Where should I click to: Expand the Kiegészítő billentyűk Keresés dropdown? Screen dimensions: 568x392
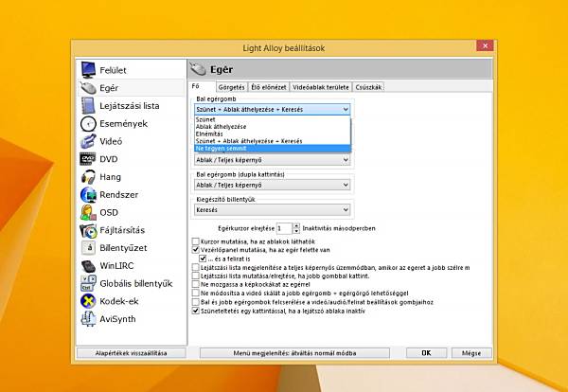pos(273,210)
